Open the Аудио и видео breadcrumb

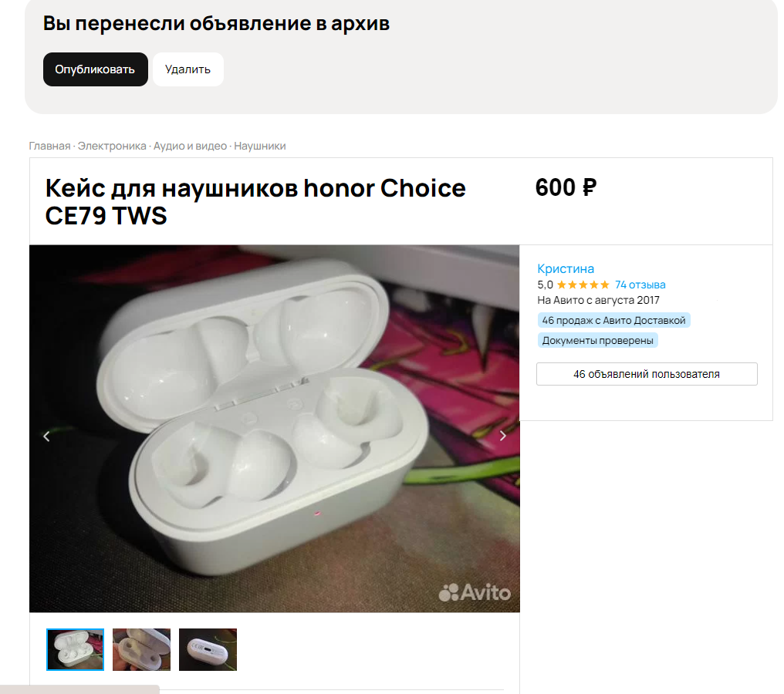tap(190, 146)
